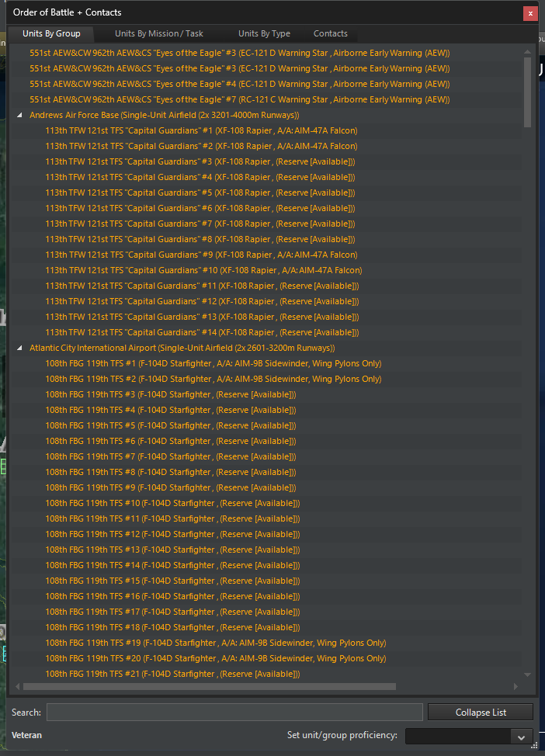This screenshot has height=756, width=545.
Task: Switch to Units By Group tab
Action: coord(51,33)
